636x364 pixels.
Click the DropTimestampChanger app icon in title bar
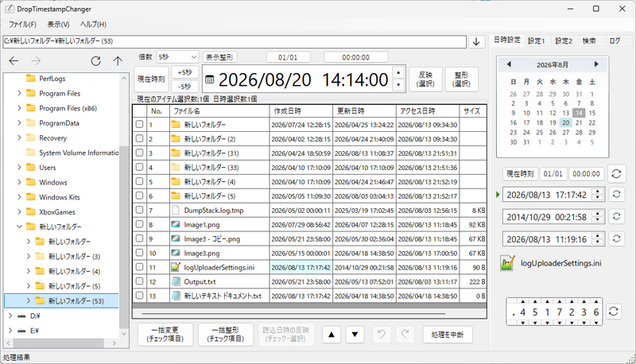coord(9,9)
